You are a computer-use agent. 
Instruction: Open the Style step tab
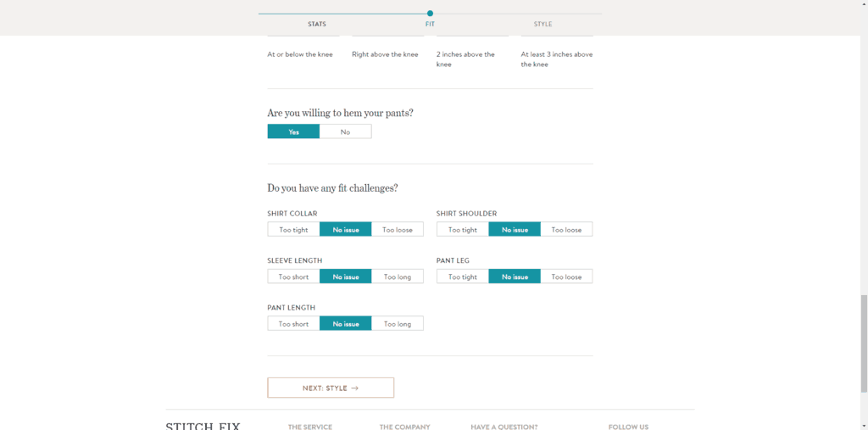(542, 24)
